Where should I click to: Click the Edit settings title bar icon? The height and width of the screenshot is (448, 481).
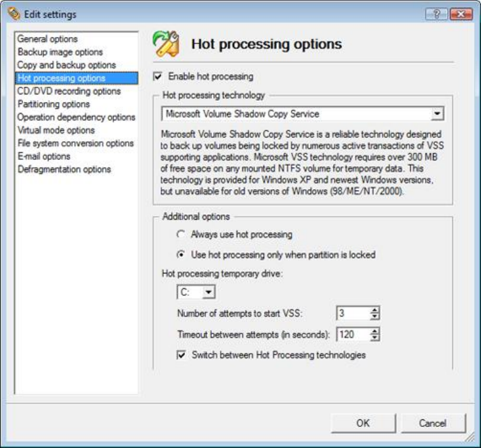[13, 14]
